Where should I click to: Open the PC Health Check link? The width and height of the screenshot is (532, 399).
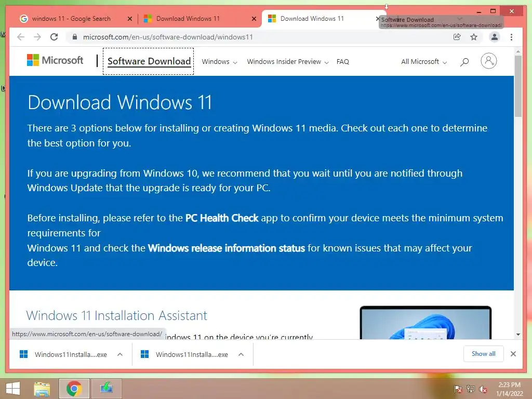[222, 218]
